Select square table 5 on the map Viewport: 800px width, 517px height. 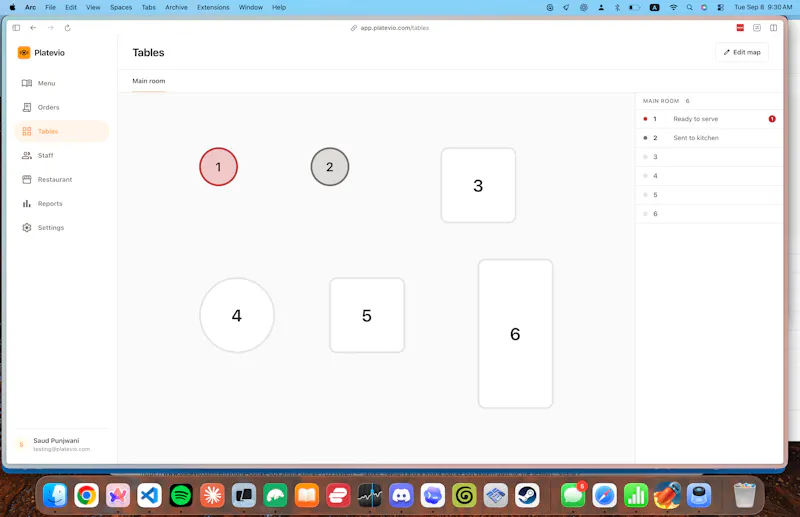[x=367, y=315]
